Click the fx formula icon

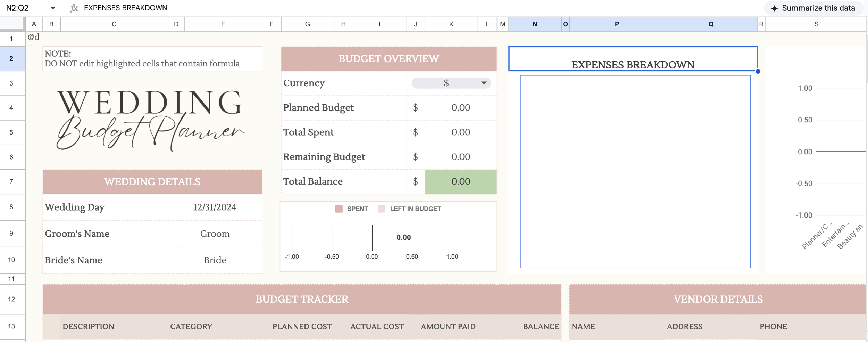point(74,8)
